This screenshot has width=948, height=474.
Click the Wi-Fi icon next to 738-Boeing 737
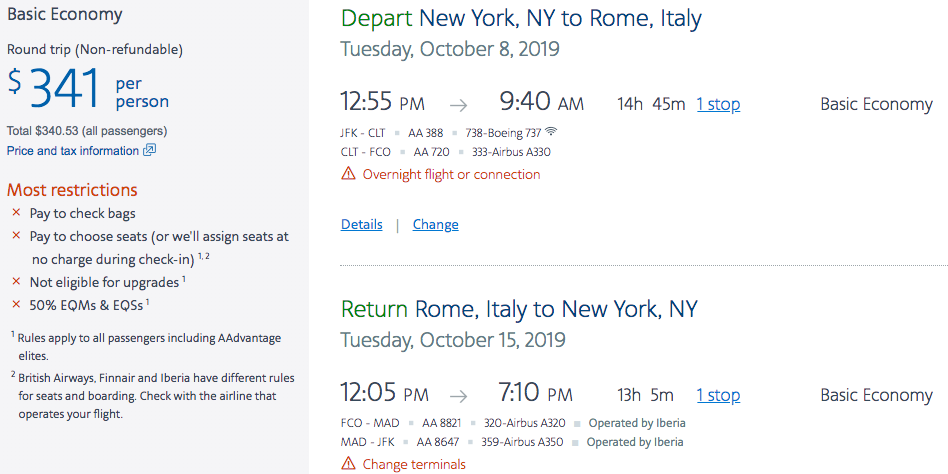[x=550, y=131]
